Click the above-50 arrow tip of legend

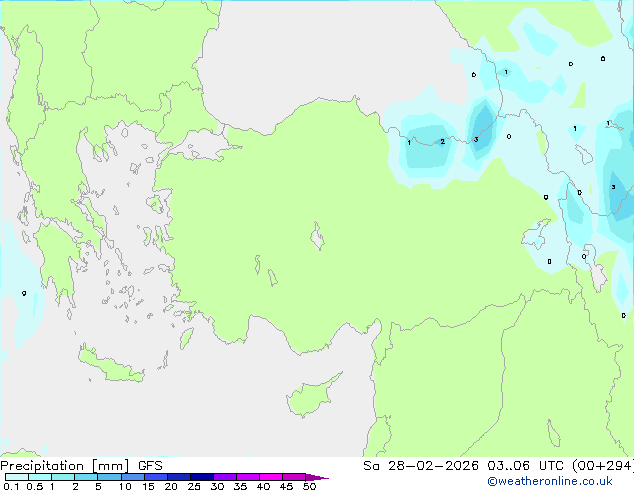point(317,477)
